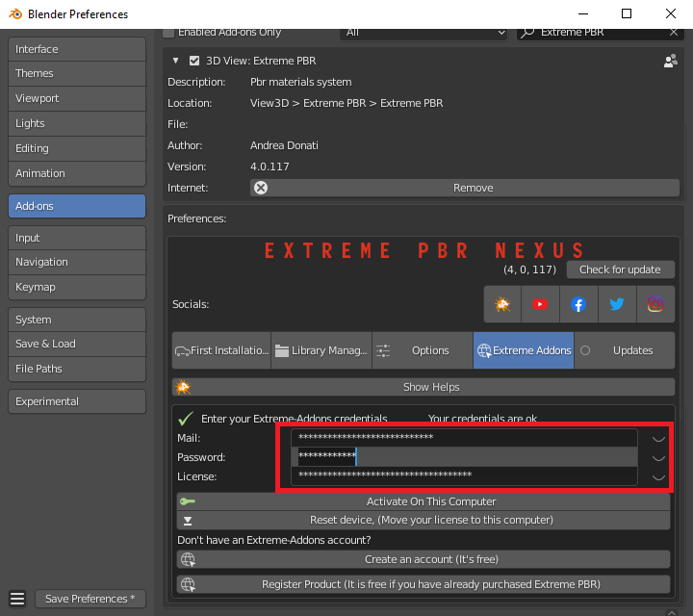The image size is (693, 616).
Task: Click the scroll-up arrow at panel bottom
Action: point(672,612)
